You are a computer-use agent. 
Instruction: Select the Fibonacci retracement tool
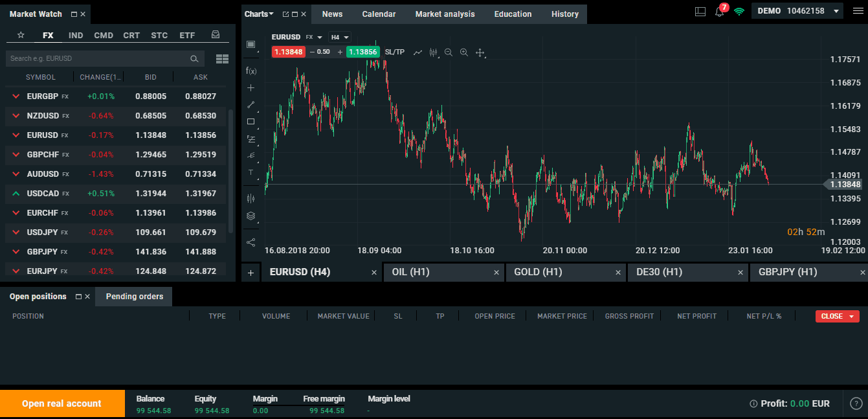click(251, 139)
